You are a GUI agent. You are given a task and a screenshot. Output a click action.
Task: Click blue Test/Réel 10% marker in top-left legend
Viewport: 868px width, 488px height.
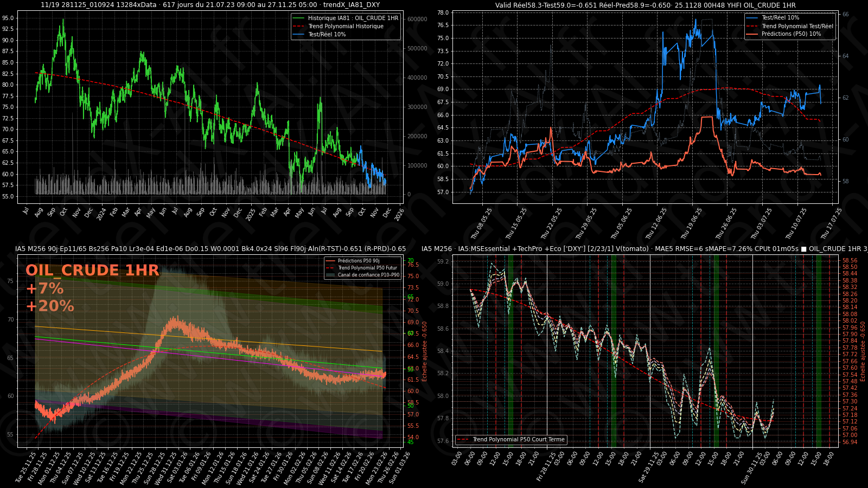click(x=298, y=35)
